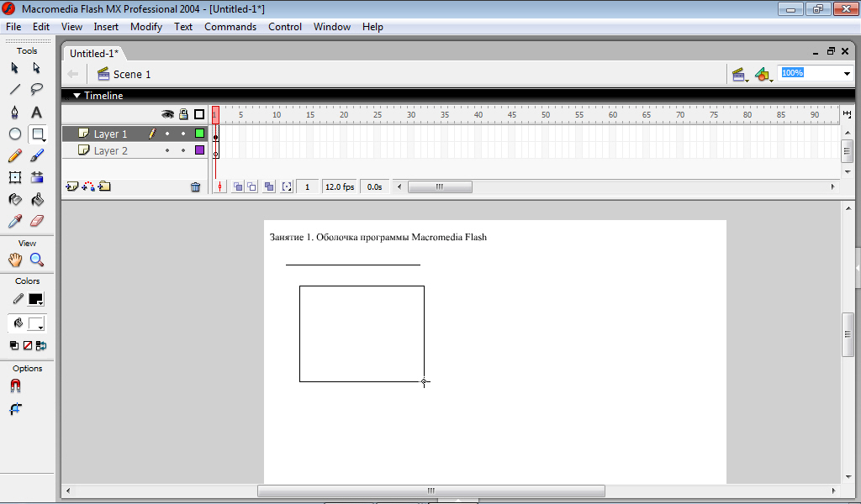The width and height of the screenshot is (861, 504).
Task: Toggle Onion Skin Outlines mode
Action: pos(251,187)
